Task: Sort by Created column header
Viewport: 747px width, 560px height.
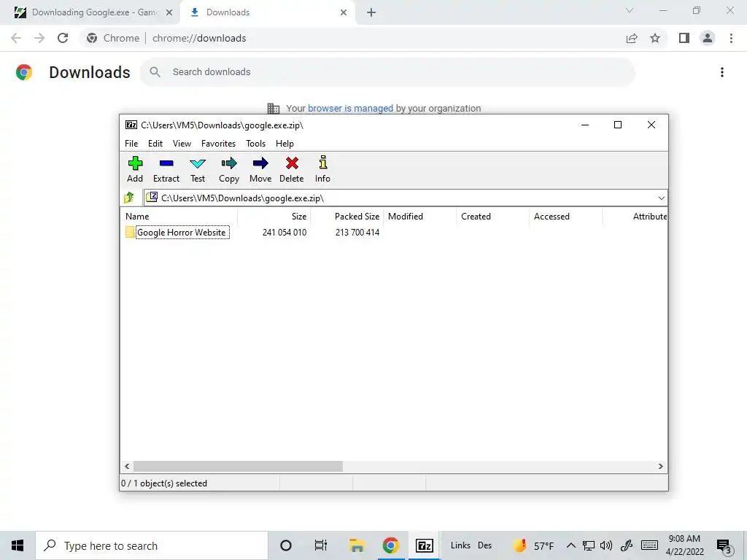Action: 493,216
